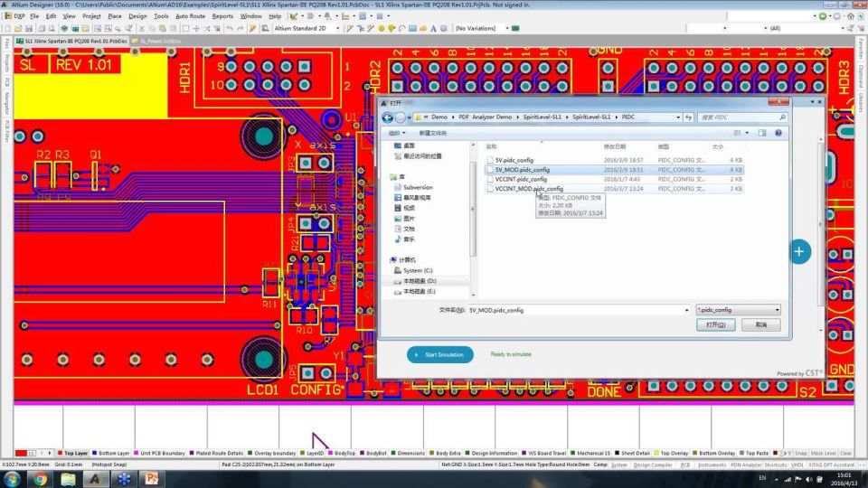The width and height of the screenshot is (868, 488).
Task: Click the Place Arc toolbar icon
Action: point(401,28)
